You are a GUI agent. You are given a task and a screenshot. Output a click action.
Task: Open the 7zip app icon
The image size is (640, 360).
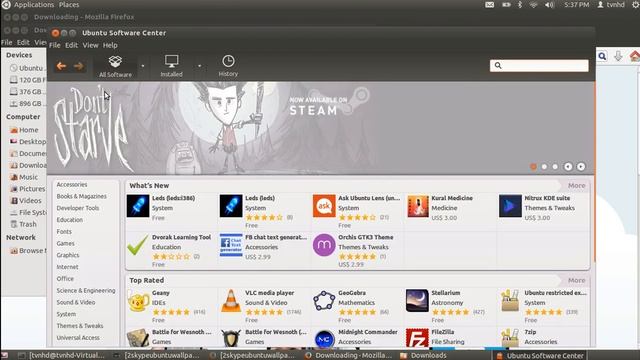click(x=510, y=339)
